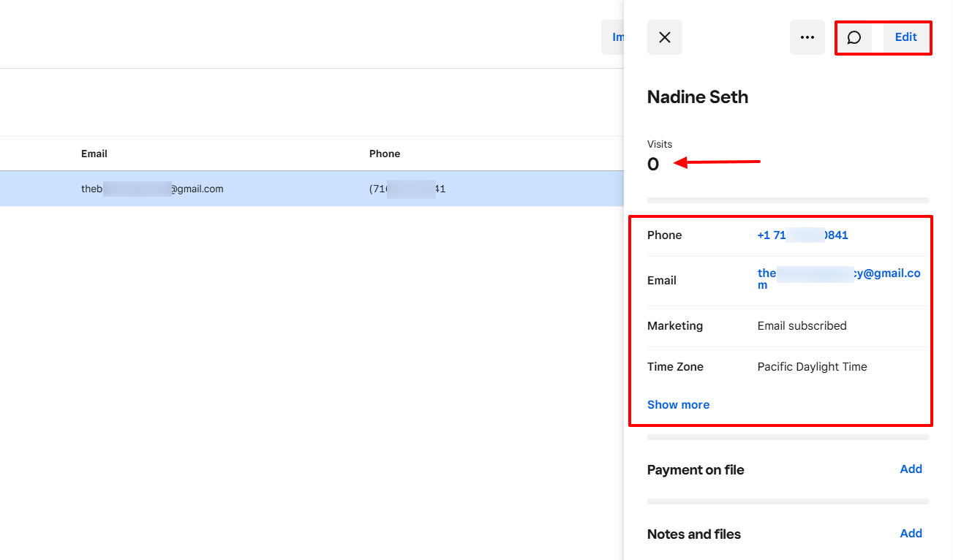Click the Phone label in the details card
This screenshot has height=560, width=953.
click(x=664, y=235)
